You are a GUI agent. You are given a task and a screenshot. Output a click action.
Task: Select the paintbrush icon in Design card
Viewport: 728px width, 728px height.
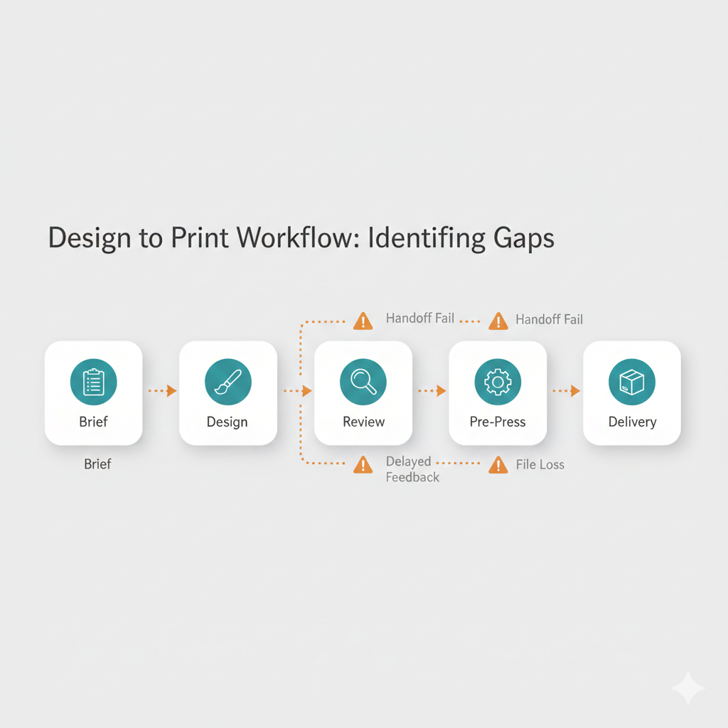pos(227,382)
